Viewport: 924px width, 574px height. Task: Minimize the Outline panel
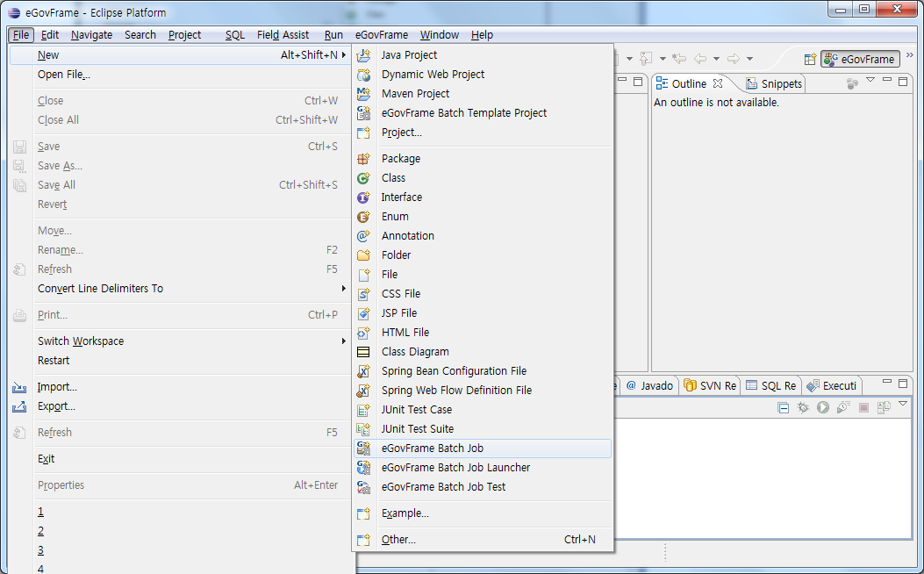(887, 81)
